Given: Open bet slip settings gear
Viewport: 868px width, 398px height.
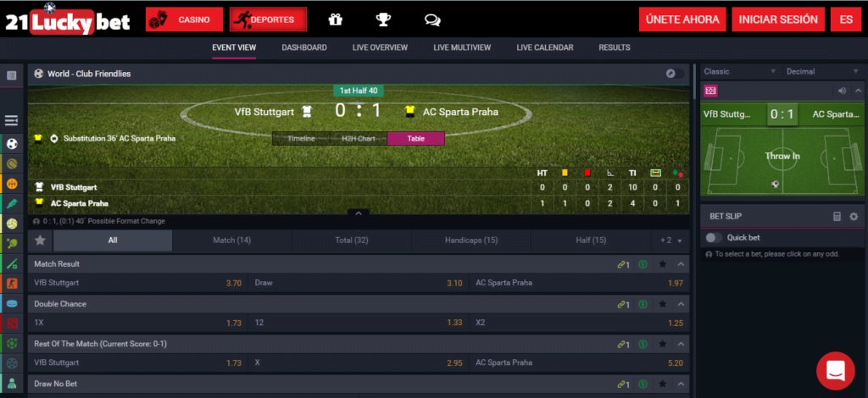Looking at the screenshot, I should [x=854, y=217].
